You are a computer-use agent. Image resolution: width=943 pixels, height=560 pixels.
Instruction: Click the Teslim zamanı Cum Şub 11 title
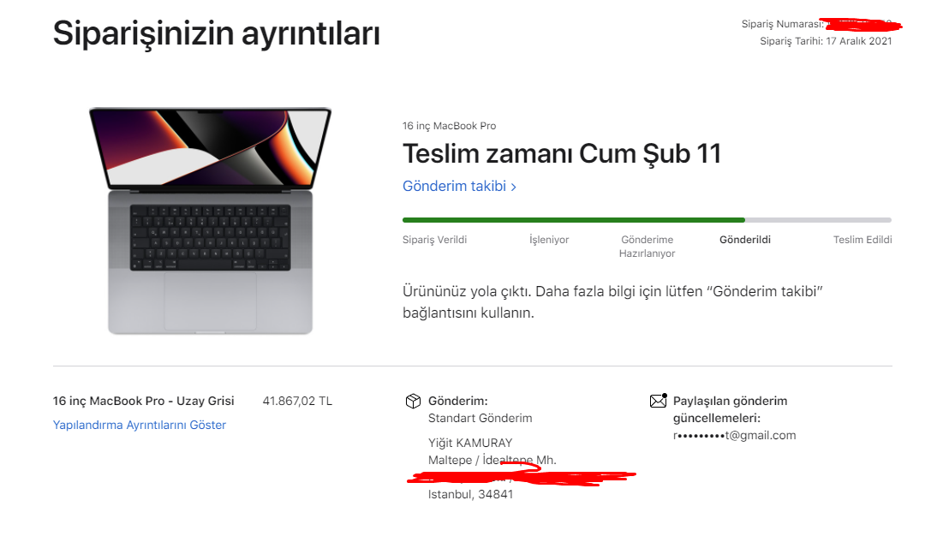[562, 154]
